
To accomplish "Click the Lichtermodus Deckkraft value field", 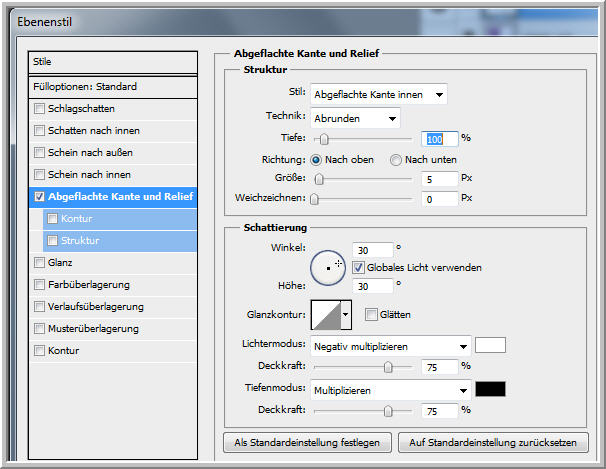I will (440, 367).
